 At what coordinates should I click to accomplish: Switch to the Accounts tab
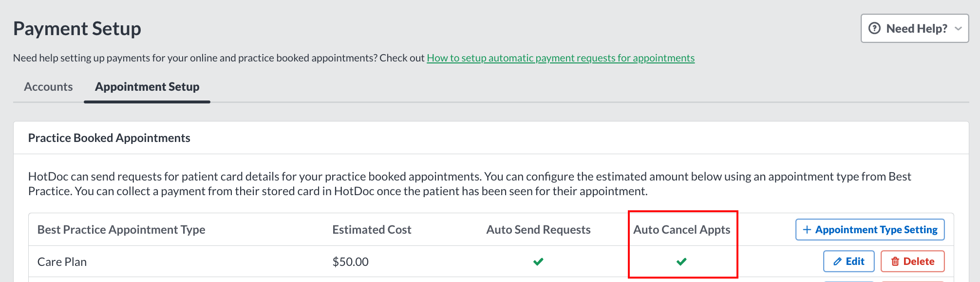(x=48, y=87)
